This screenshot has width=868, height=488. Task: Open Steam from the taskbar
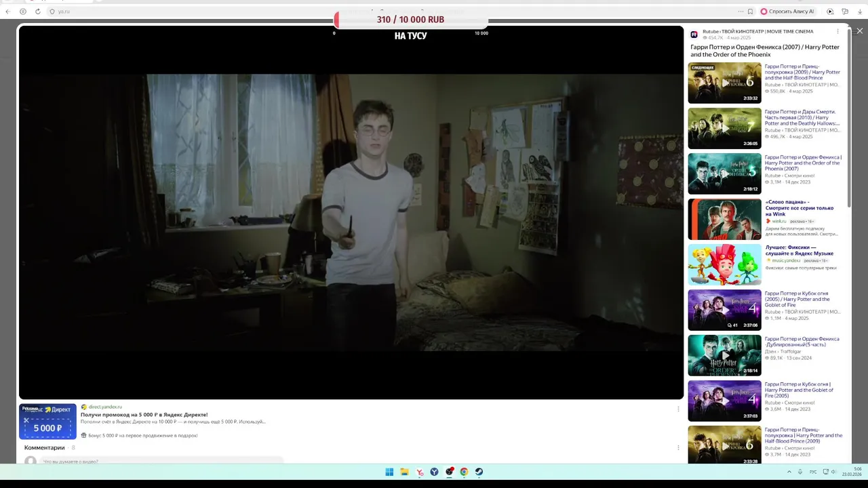point(479,472)
